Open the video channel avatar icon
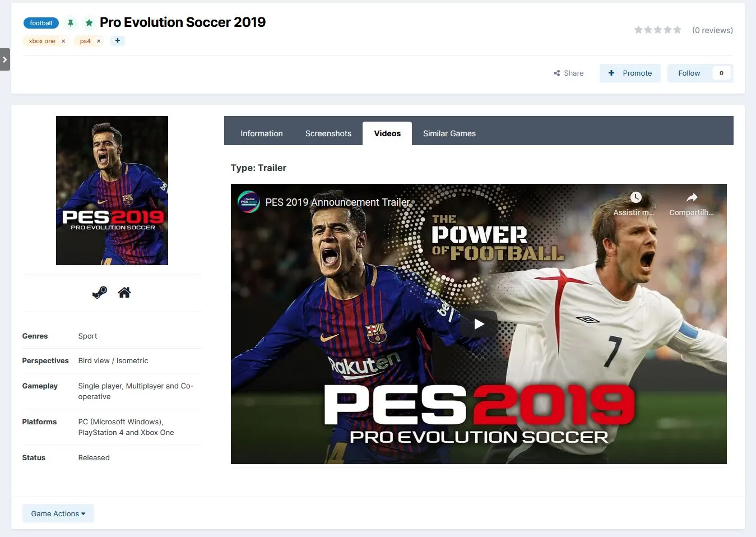Image resolution: width=756 pixels, height=537 pixels. tap(248, 202)
